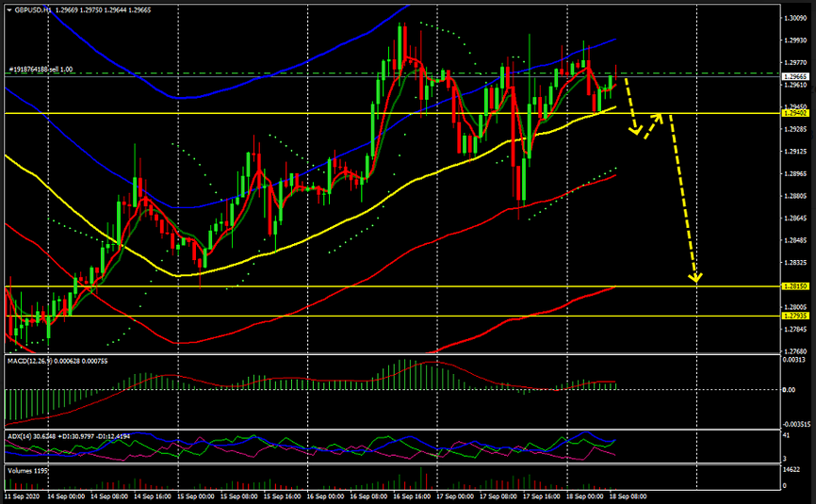Click the Volumes indicator label

click(x=26, y=468)
